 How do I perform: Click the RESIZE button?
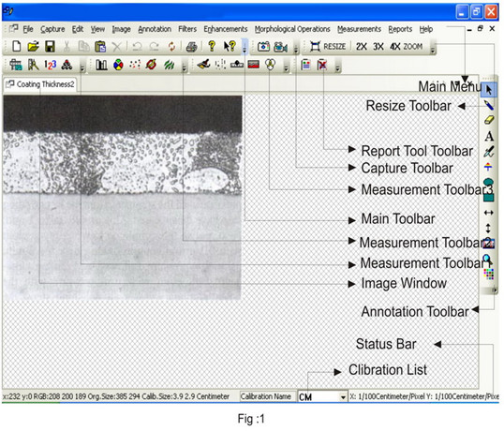click(x=328, y=47)
